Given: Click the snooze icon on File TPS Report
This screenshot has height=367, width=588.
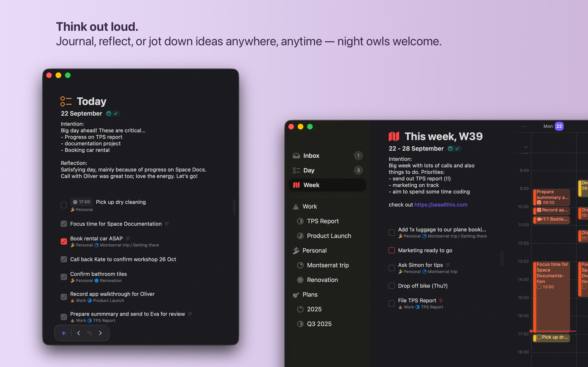Looking at the screenshot, I should click(441, 301).
